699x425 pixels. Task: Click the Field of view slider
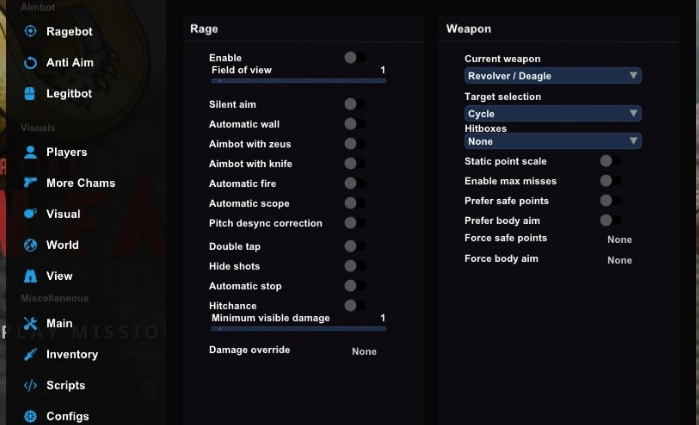coord(298,80)
